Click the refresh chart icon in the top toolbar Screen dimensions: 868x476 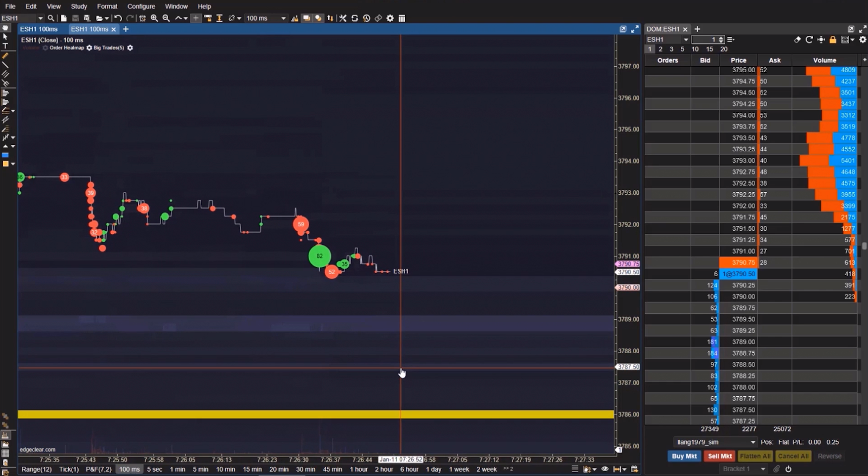355,18
